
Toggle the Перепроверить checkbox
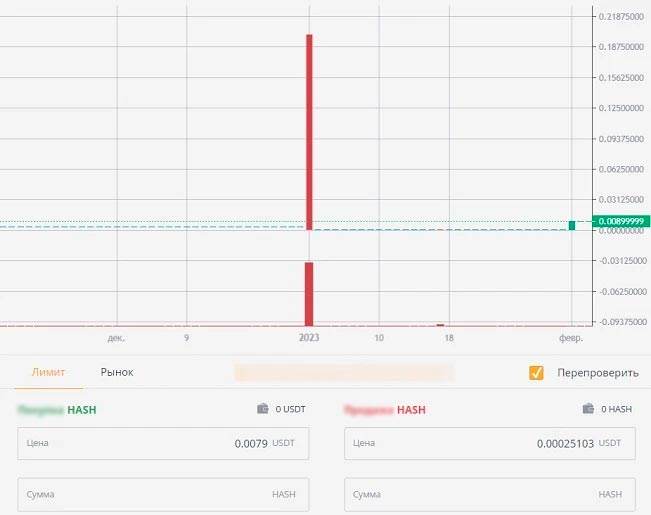click(x=536, y=373)
